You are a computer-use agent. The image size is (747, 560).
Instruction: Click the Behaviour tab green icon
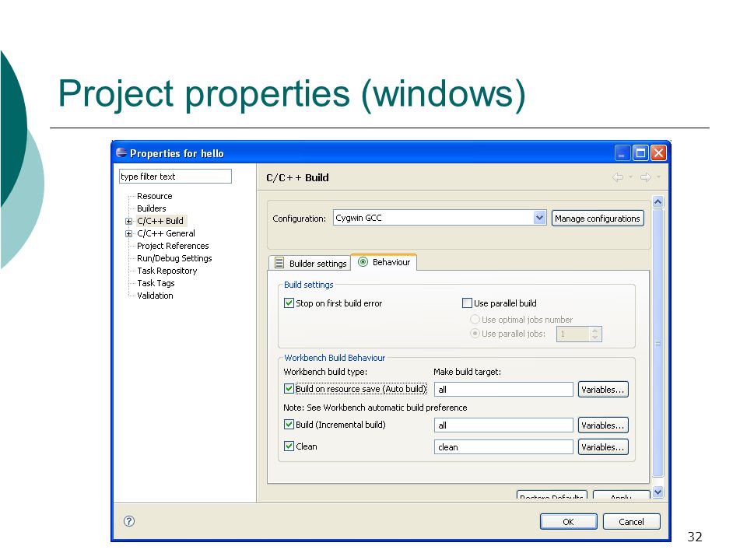pyautogui.click(x=363, y=262)
